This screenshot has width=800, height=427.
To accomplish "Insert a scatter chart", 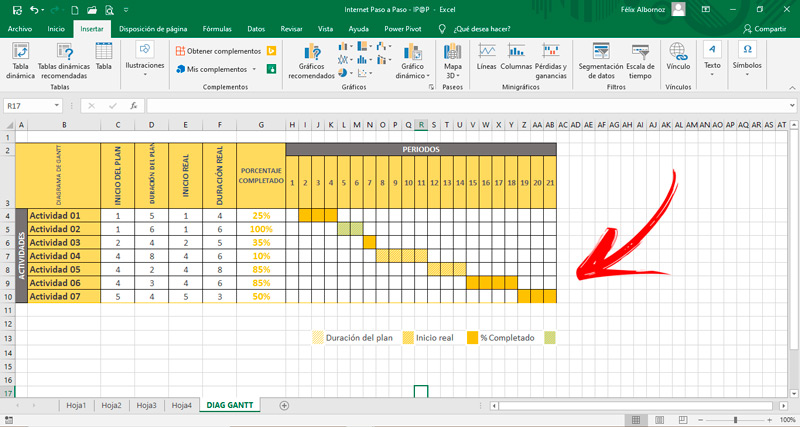I will (364, 72).
